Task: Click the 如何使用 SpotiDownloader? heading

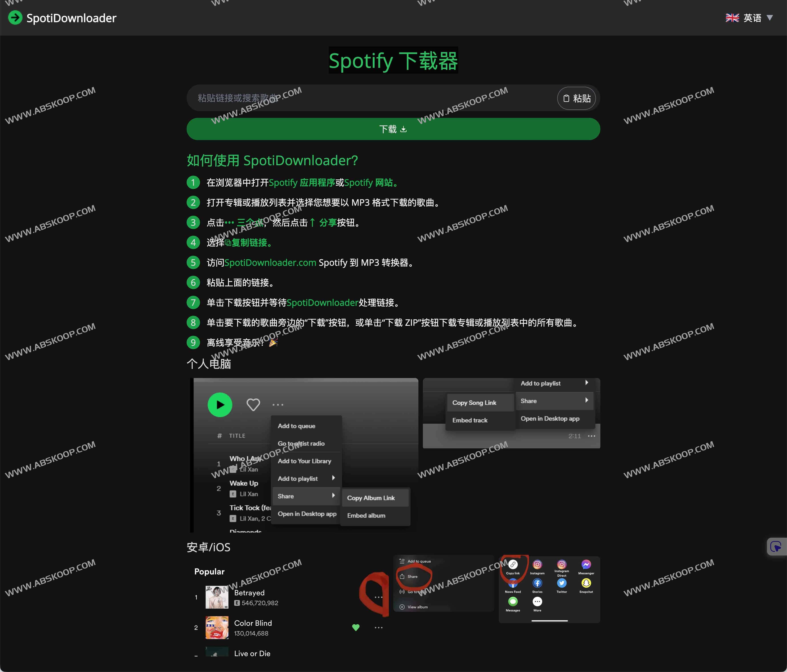Action: click(272, 160)
